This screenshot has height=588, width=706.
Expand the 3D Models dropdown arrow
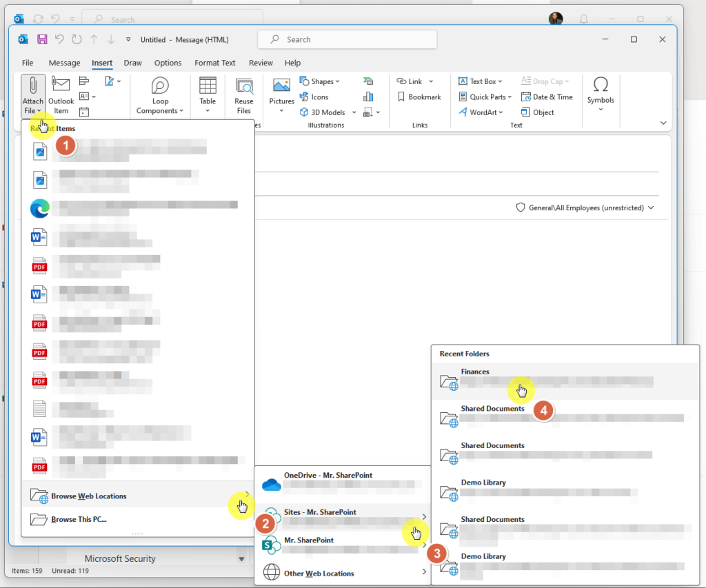click(x=354, y=112)
